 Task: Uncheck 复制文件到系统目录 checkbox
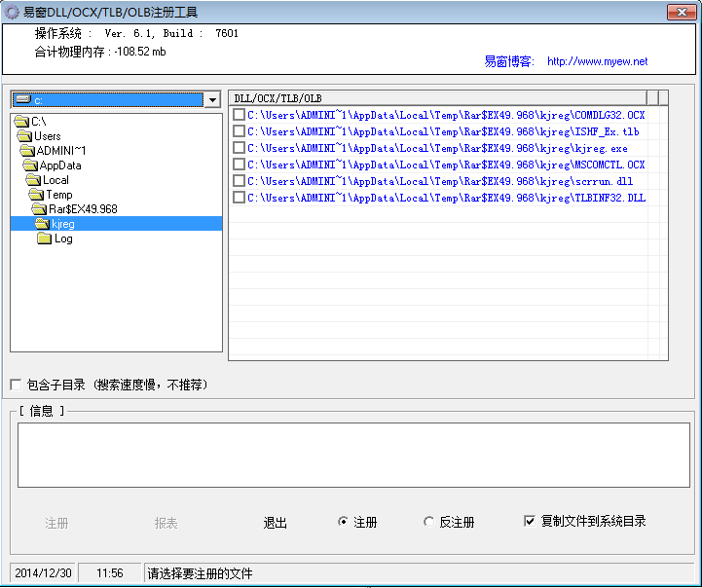(530, 521)
